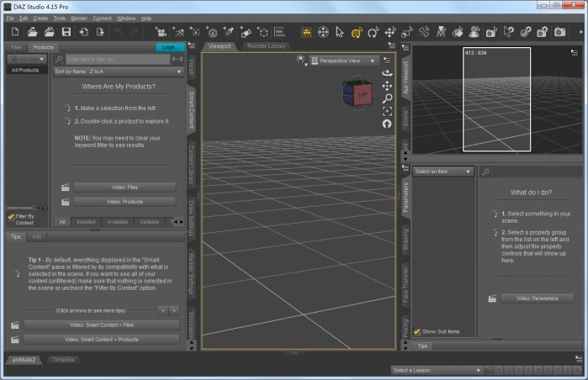
Task: Open the File menu
Action: coord(10,18)
